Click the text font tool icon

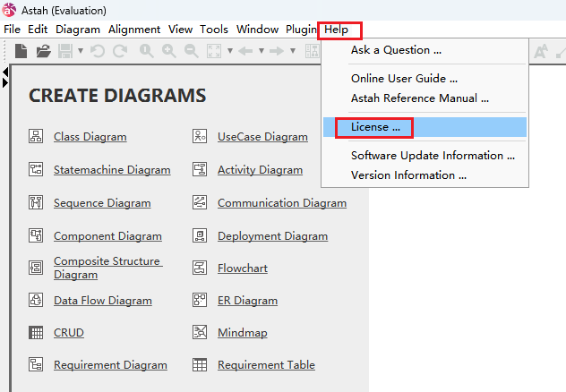541,51
